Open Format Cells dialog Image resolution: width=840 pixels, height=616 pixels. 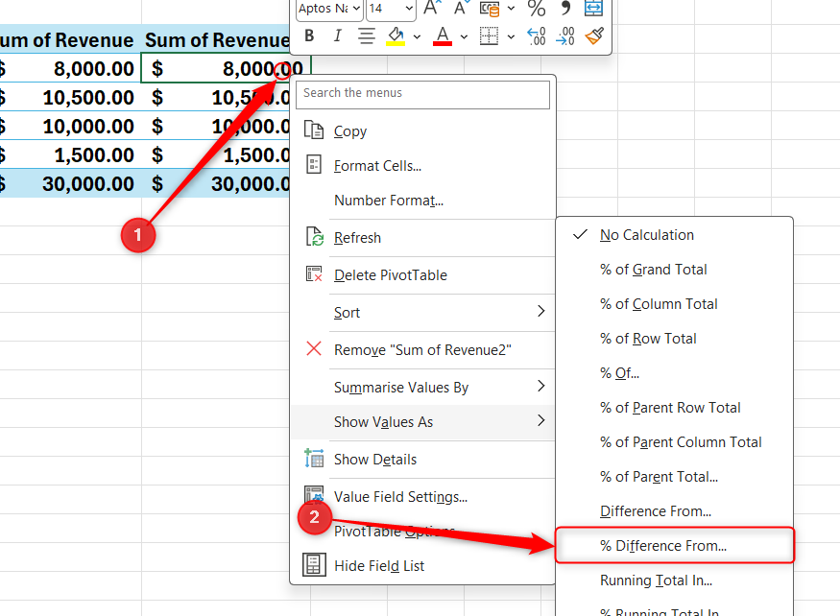(x=422, y=166)
